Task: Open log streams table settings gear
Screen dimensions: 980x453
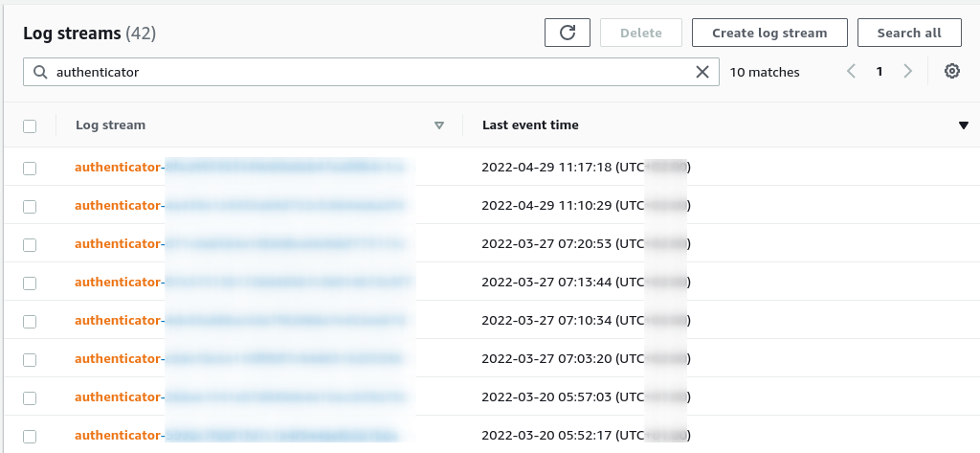Action: (952, 71)
